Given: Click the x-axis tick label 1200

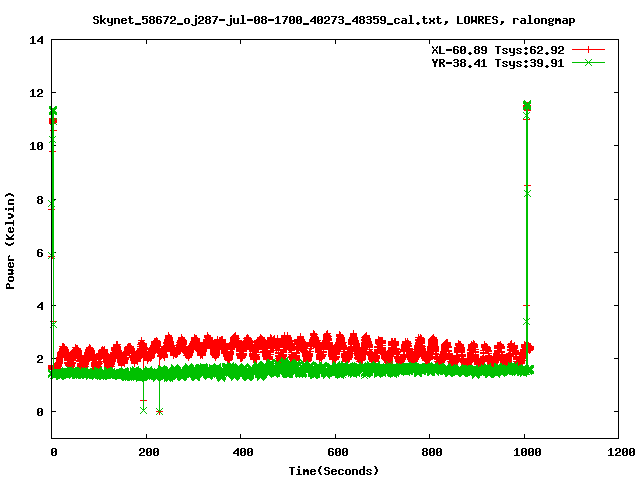Looking at the screenshot, I should (x=620, y=452).
